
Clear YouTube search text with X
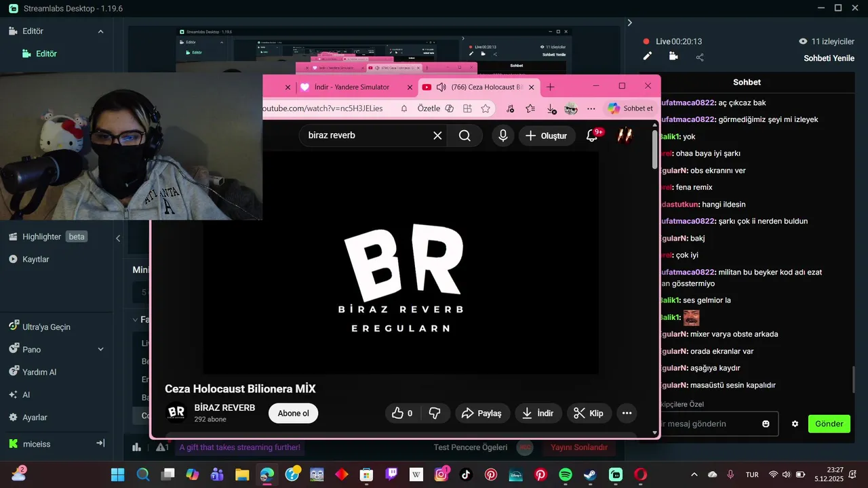pyautogui.click(x=437, y=136)
